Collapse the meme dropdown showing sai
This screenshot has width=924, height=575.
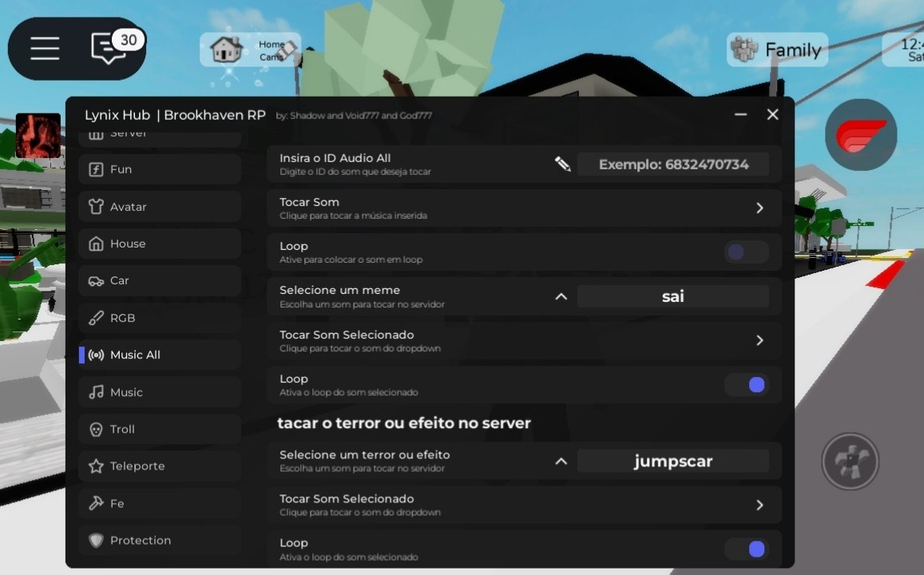click(x=561, y=296)
